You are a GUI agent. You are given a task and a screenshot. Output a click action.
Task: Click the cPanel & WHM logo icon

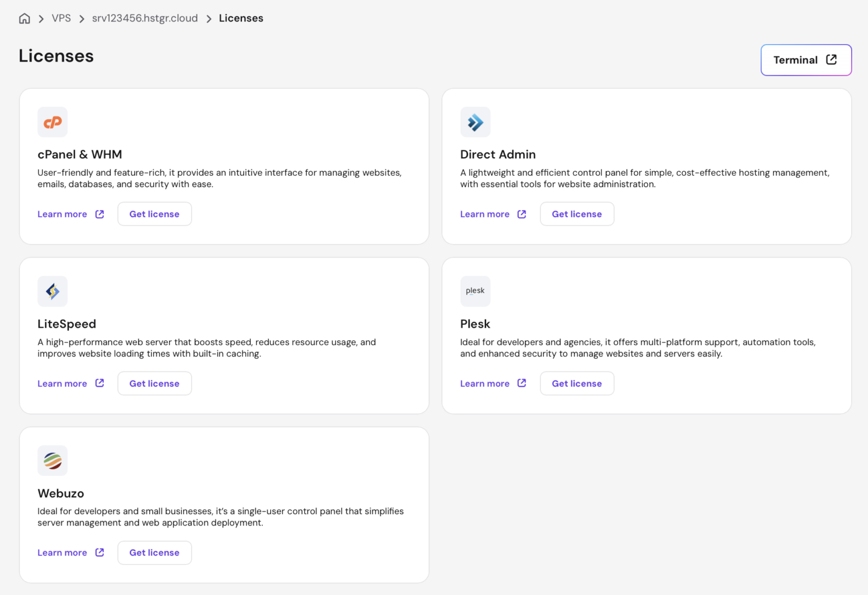point(53,122)
